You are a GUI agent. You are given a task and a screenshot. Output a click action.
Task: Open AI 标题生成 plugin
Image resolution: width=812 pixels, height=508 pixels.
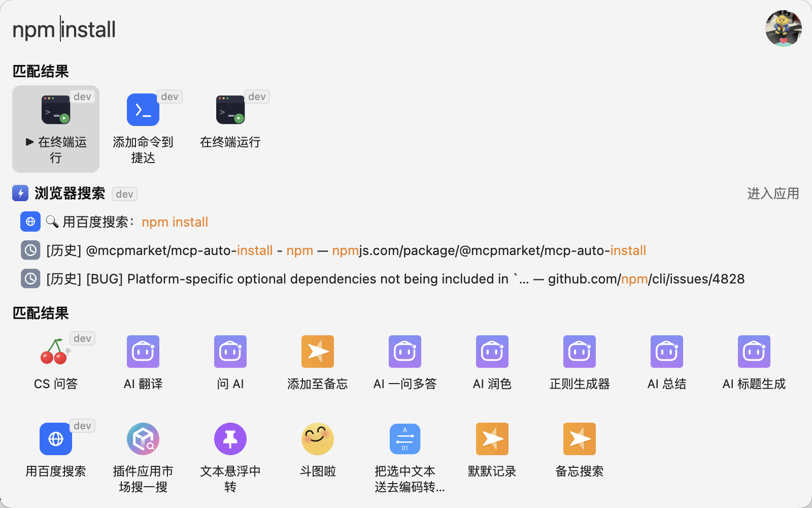coord(754,364)
